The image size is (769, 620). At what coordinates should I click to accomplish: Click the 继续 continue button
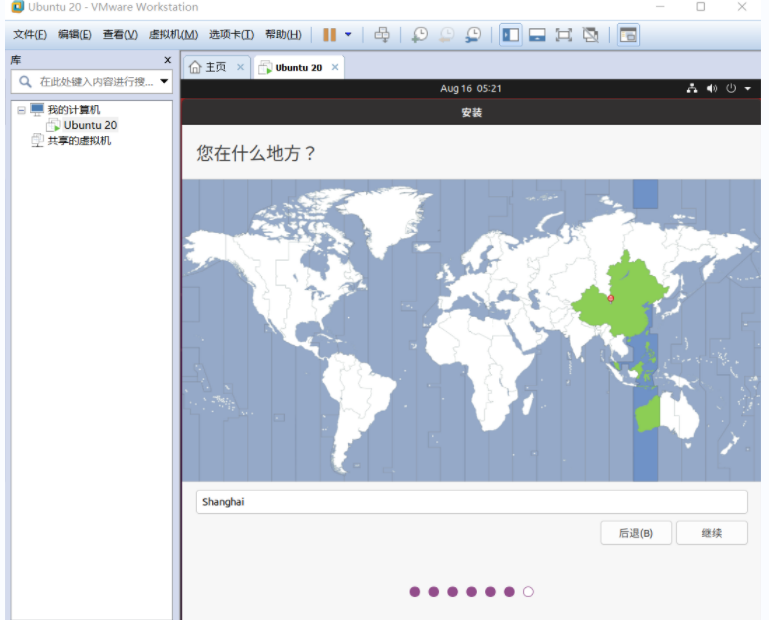tap(712, 533)
